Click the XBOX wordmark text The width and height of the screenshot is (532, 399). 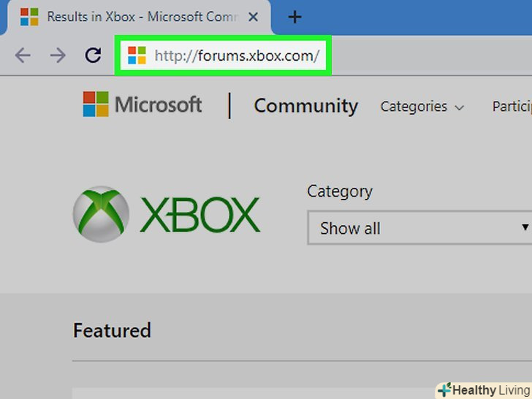[x=200, y=215]
